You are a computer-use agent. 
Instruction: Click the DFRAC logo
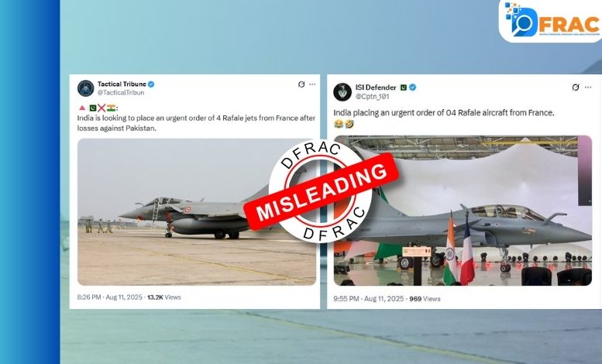coord(552,20)
